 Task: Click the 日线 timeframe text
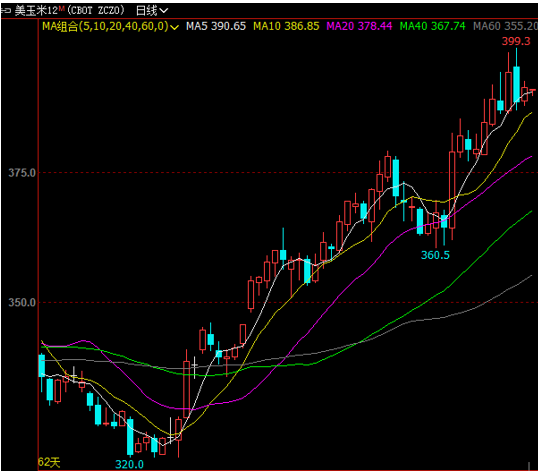(x=147, y=11)
